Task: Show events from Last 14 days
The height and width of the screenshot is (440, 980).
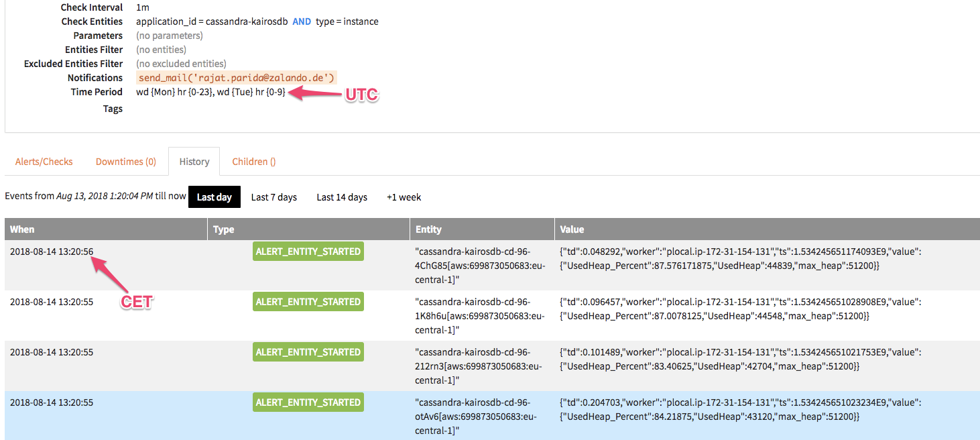Action: (342, 197)
